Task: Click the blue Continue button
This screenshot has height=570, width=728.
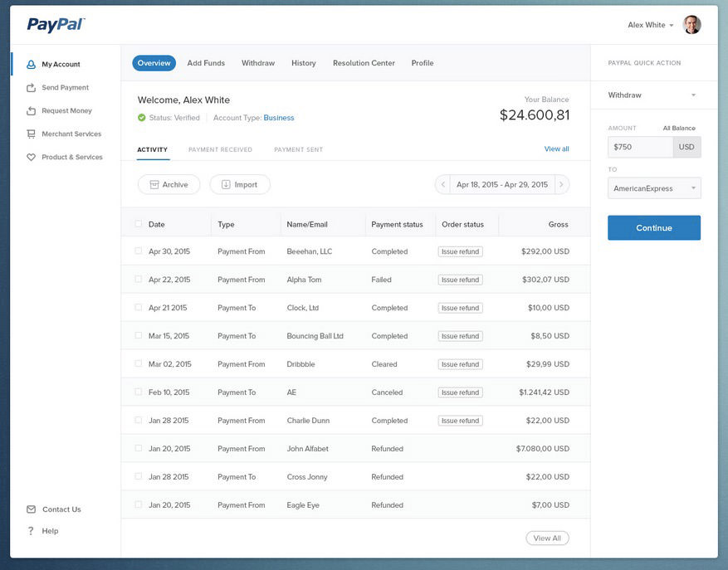Action: [654, 228]
